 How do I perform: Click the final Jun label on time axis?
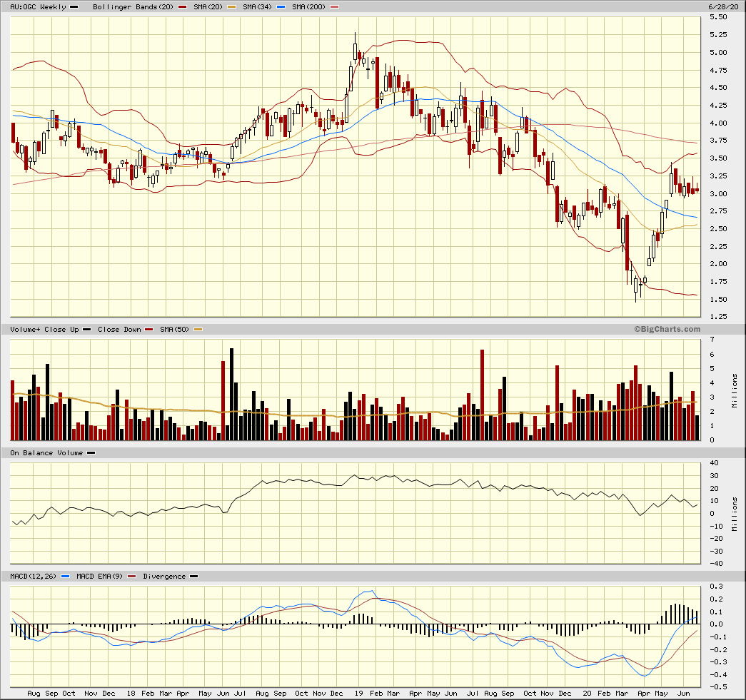[684, 694]
